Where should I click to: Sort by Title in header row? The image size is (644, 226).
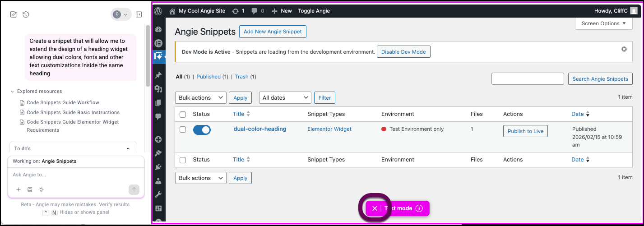241,114
